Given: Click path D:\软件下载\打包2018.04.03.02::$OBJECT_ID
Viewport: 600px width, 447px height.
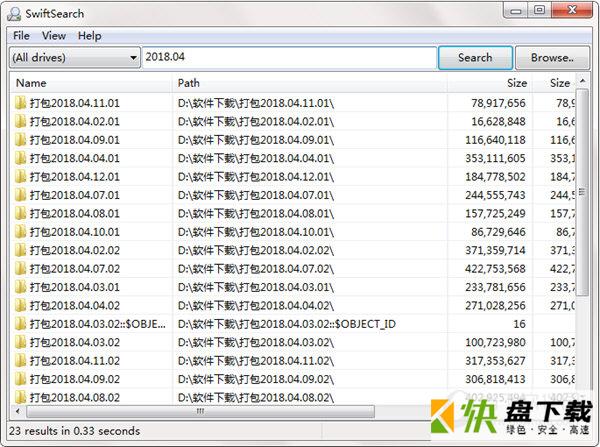Looking at the screenshot, I should (287, 324).
